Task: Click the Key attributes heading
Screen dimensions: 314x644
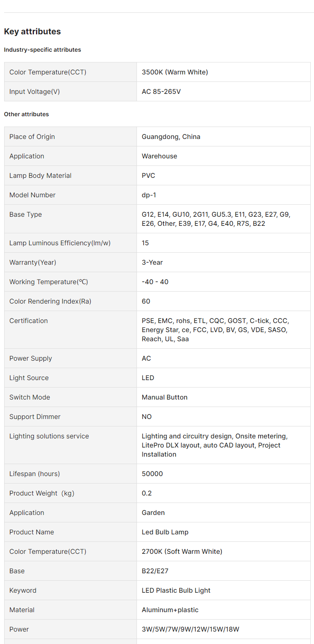Action: [x=32, y=31]
